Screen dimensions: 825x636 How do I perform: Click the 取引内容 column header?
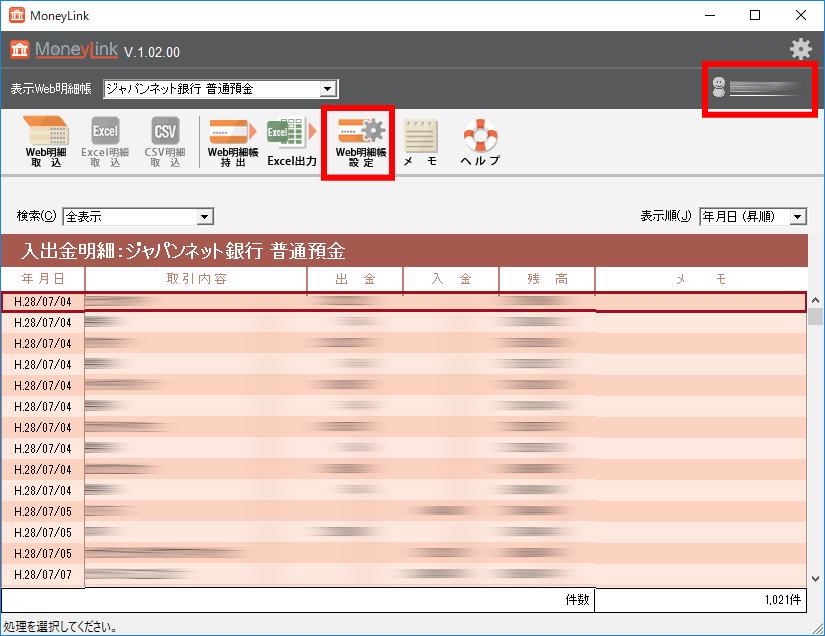[x=196, y=280]
